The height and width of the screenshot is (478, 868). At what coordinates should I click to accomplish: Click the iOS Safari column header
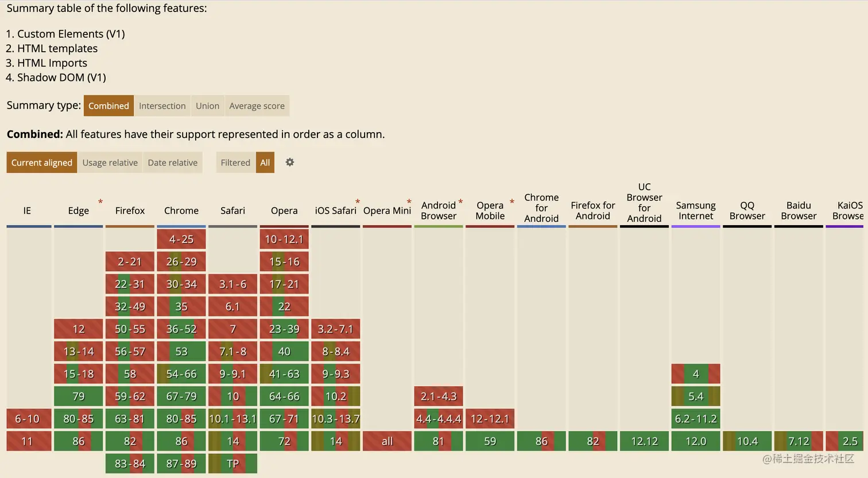pyautogui.click(x=335, y=210)
